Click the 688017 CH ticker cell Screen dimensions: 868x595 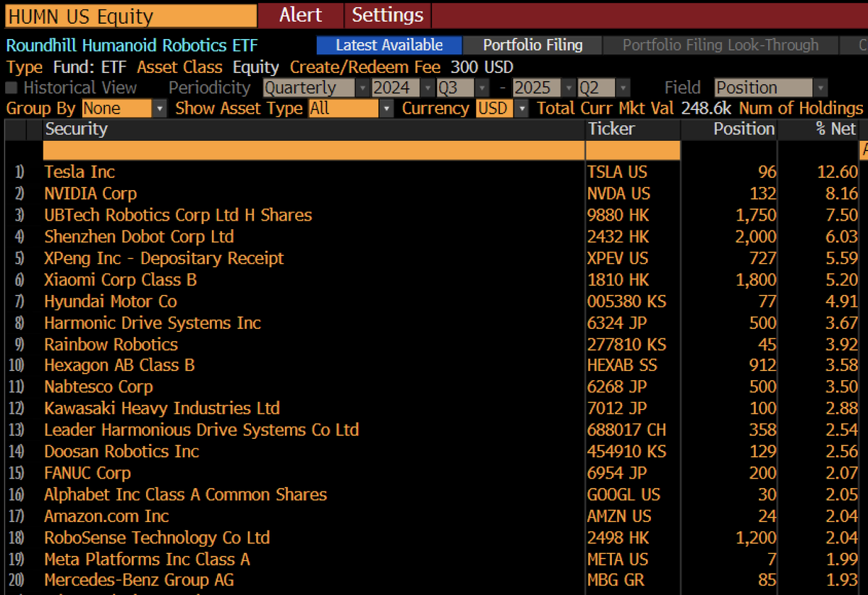tap(626, 430)
